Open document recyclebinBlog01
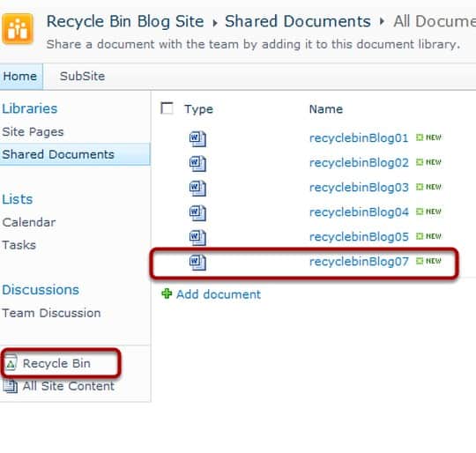476x453 pixels. [359, 138]
